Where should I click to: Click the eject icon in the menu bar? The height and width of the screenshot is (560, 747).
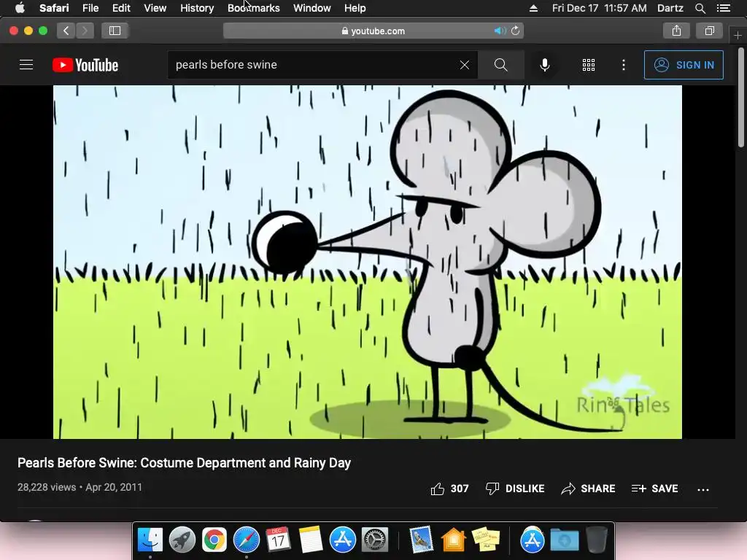pos(533,8)
